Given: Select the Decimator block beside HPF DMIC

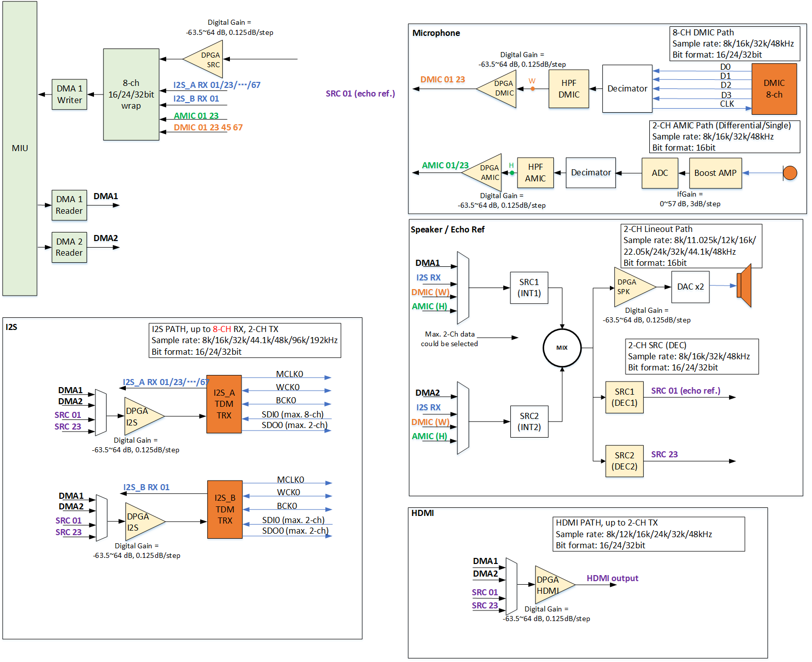Looking at the screenshot, I should tap(627, 88).
